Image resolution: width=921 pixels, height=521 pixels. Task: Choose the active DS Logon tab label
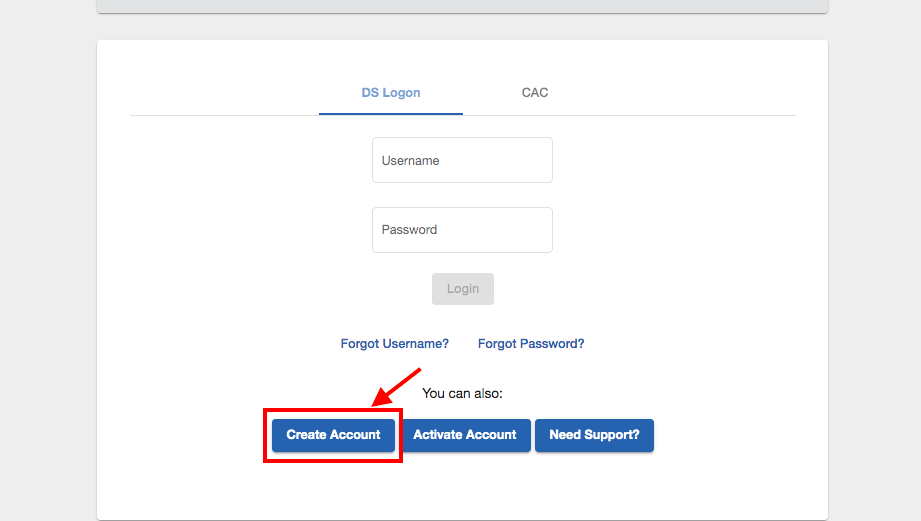(x=391, y=93)
